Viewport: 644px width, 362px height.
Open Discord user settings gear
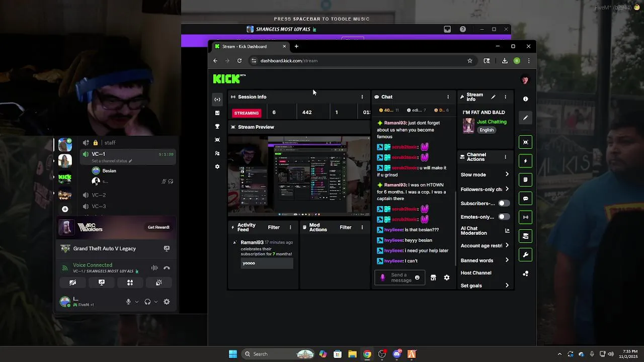167,302
